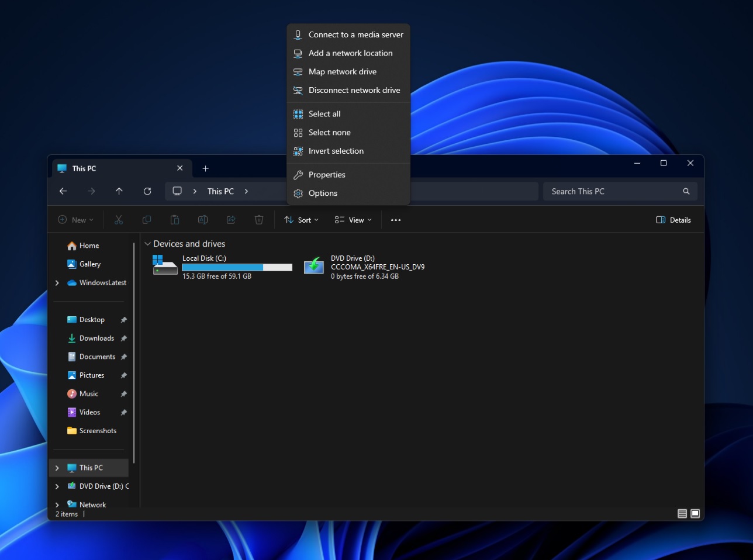Screen dimensions: 753x560
Task: Copy selection with the toolbar Copy icon
Action: [147, 220]
